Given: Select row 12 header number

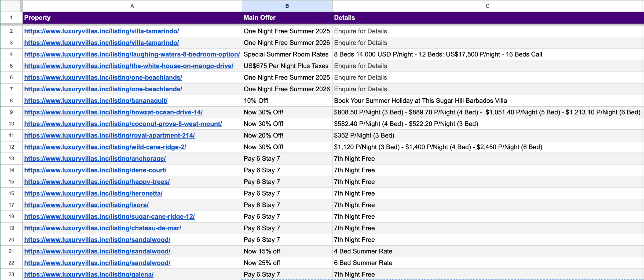Looking at the screenshot, I should [11, 147].
